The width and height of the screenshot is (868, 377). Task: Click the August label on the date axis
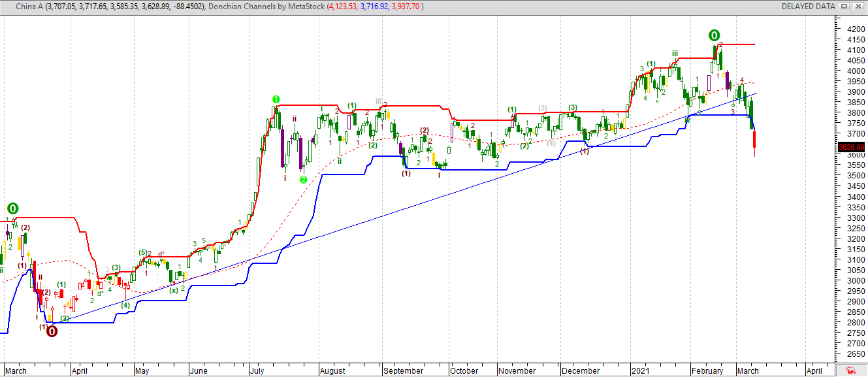[332, 370]
